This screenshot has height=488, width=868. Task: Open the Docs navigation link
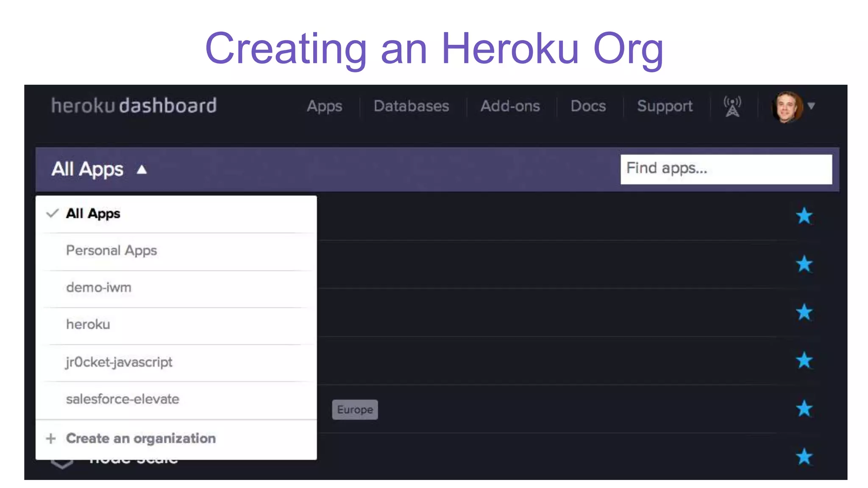[588, 106]
